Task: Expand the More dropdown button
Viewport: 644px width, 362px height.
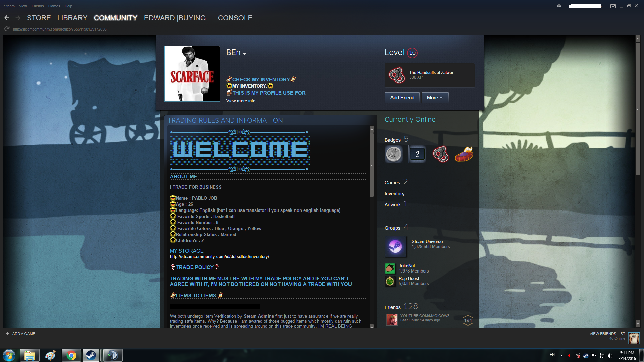Action: tap(435, 98)
